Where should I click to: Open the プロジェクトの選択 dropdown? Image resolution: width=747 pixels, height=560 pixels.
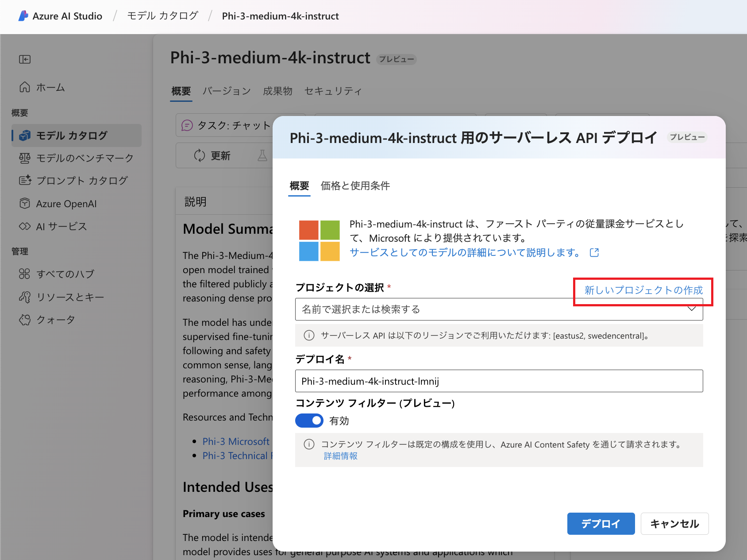point(499,309)
